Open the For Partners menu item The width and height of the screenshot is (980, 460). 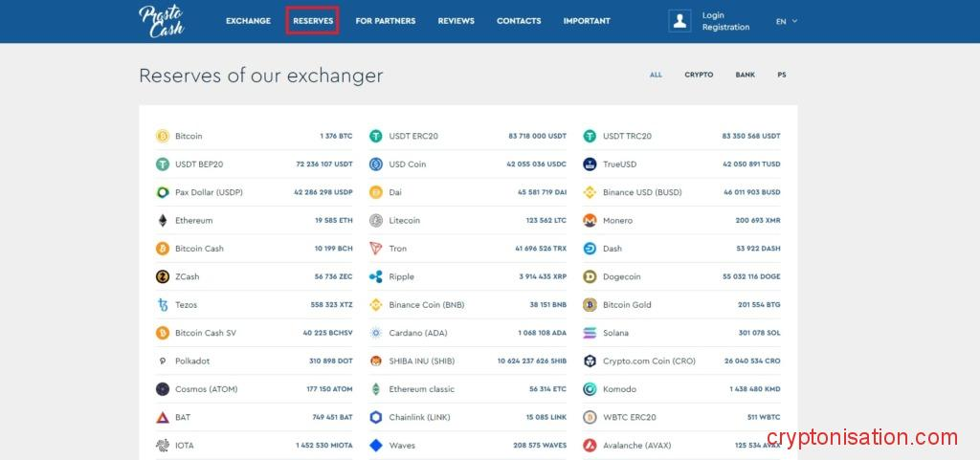click(x=385, y=21)
